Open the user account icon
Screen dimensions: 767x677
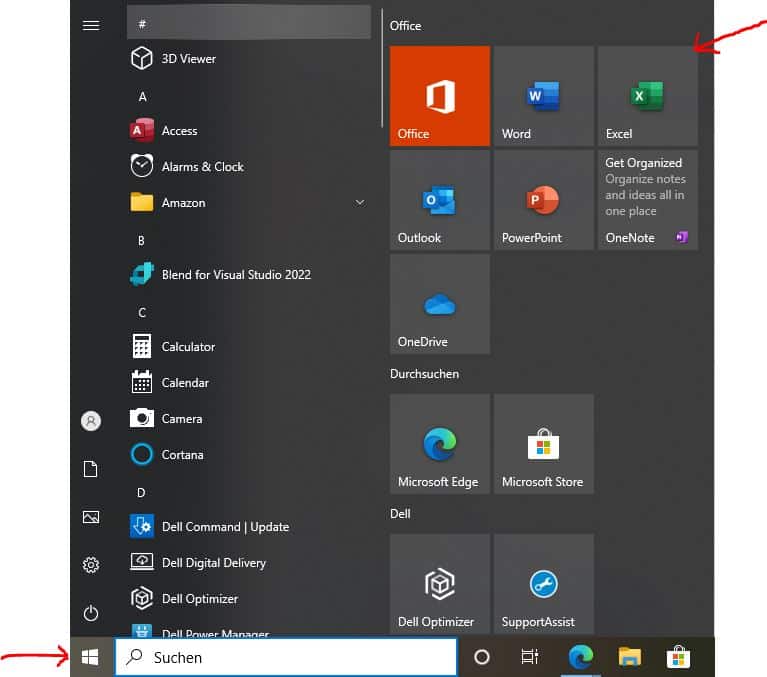[91, 421]
